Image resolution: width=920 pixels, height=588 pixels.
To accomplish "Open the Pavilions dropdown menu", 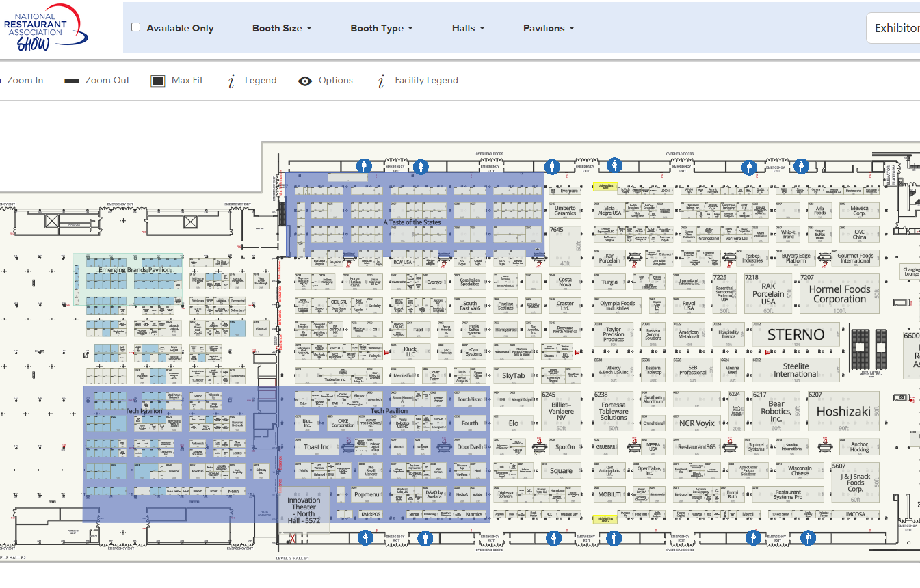I will (549, 28).
